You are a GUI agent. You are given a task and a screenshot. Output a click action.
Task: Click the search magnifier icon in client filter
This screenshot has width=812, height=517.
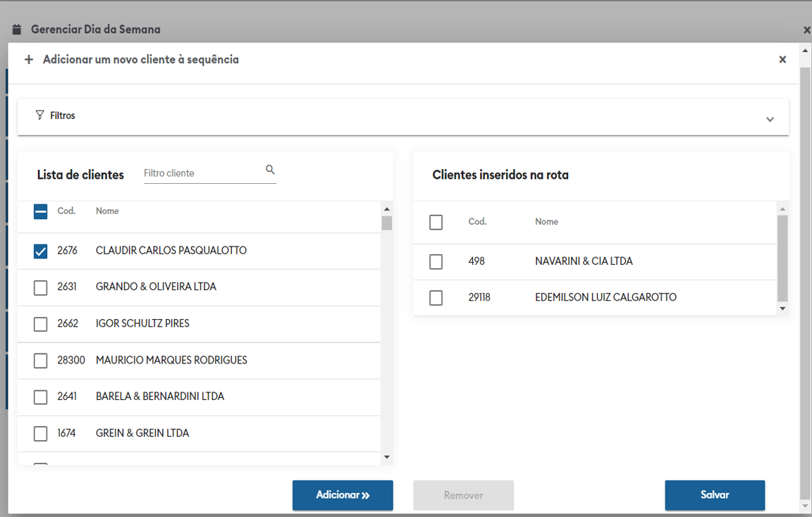pyautogui.click(x=270, y=170)
